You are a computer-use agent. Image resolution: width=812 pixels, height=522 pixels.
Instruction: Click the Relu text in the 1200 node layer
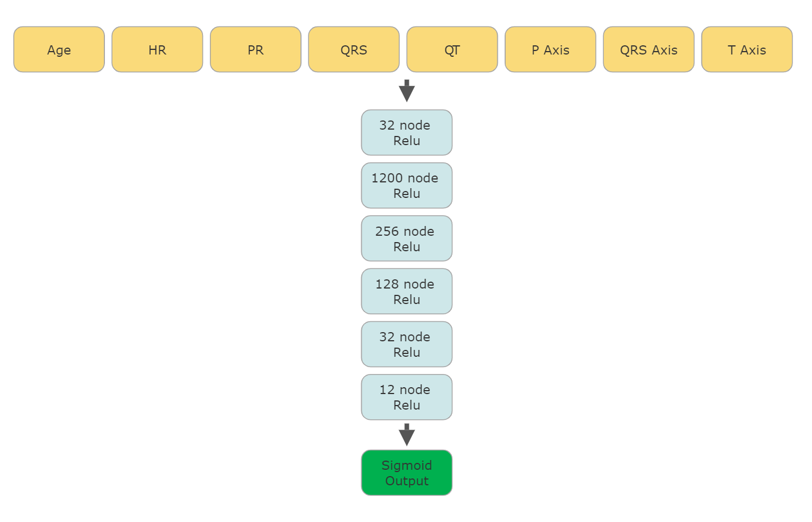pos(407,193)
